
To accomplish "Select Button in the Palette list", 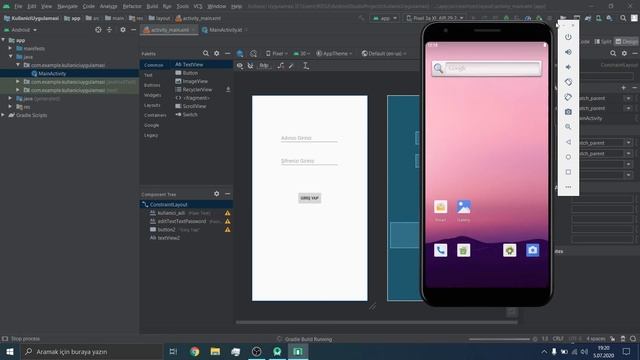I will click(190, 73).
